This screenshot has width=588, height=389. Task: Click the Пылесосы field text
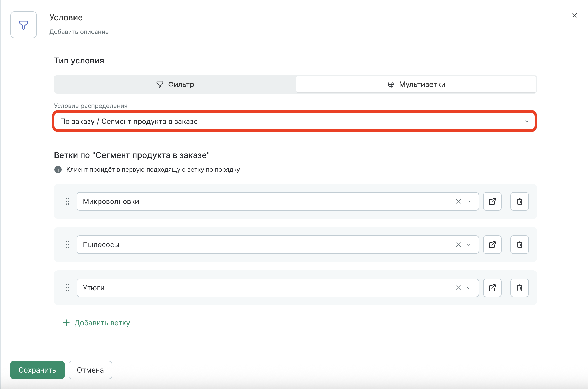(x=101, y=245)
